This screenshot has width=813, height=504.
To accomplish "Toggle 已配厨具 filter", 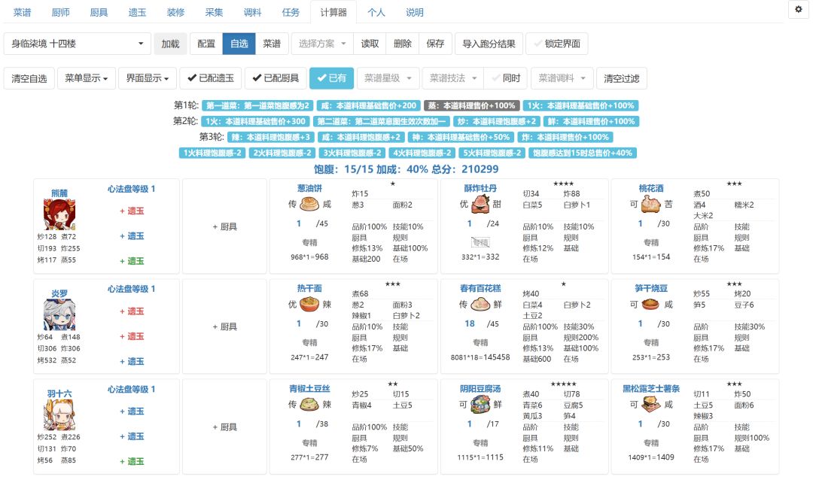I will pyautogui.click(x=276, y=78).
